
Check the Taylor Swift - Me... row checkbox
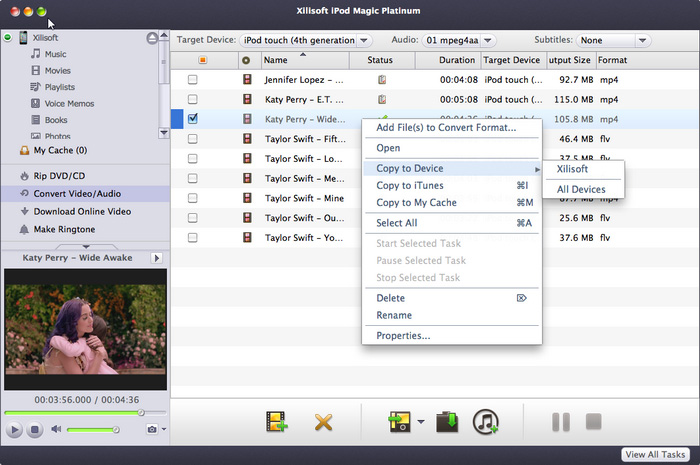click(192, 178)
